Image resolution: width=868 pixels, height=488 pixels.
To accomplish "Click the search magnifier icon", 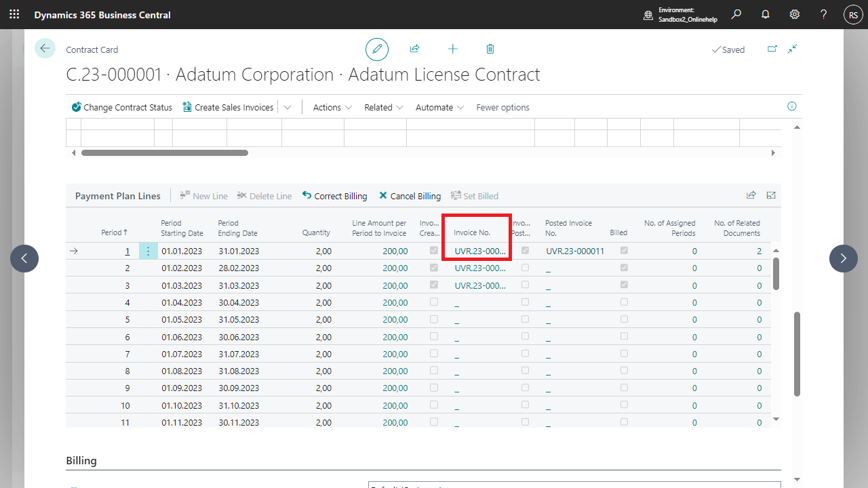I will pyautogui.click(x=736, y=14).
